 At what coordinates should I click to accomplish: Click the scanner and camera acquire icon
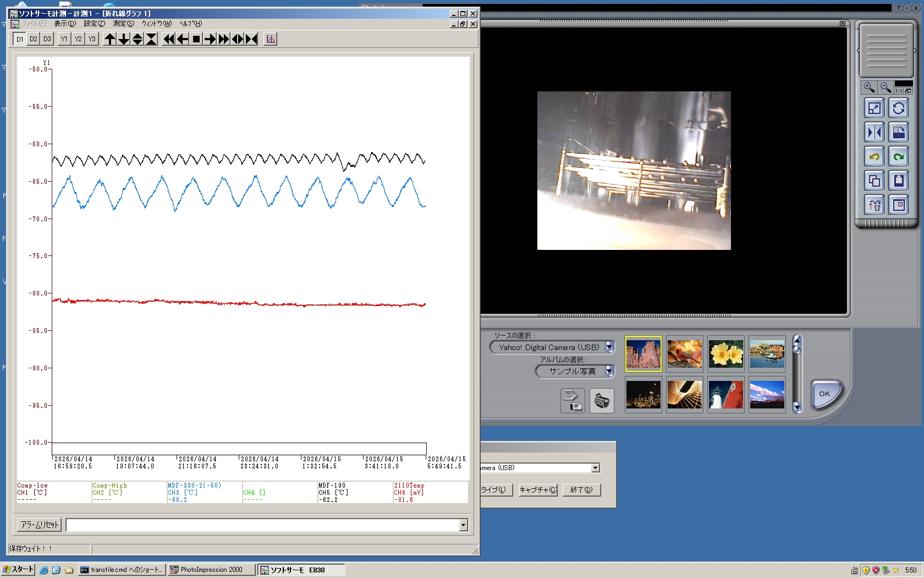coord(573,401)
